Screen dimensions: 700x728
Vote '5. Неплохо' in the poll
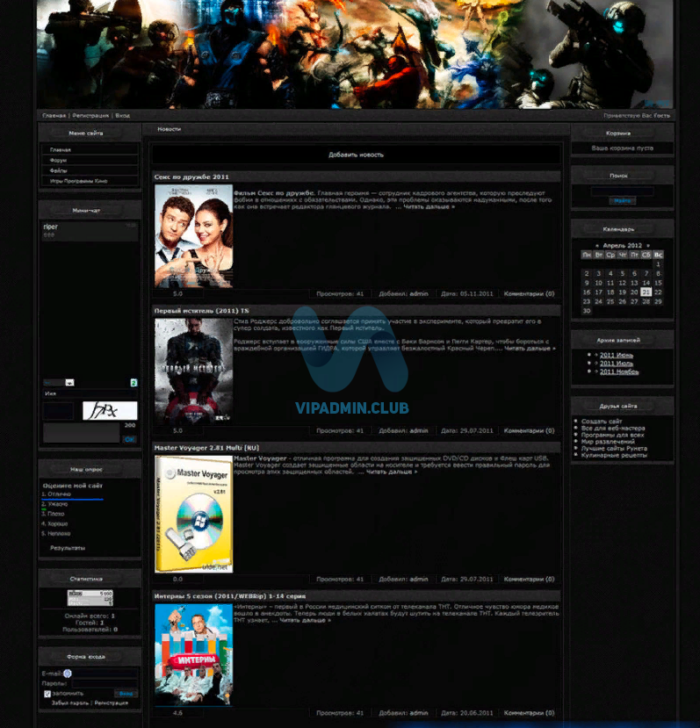(55, 533)
